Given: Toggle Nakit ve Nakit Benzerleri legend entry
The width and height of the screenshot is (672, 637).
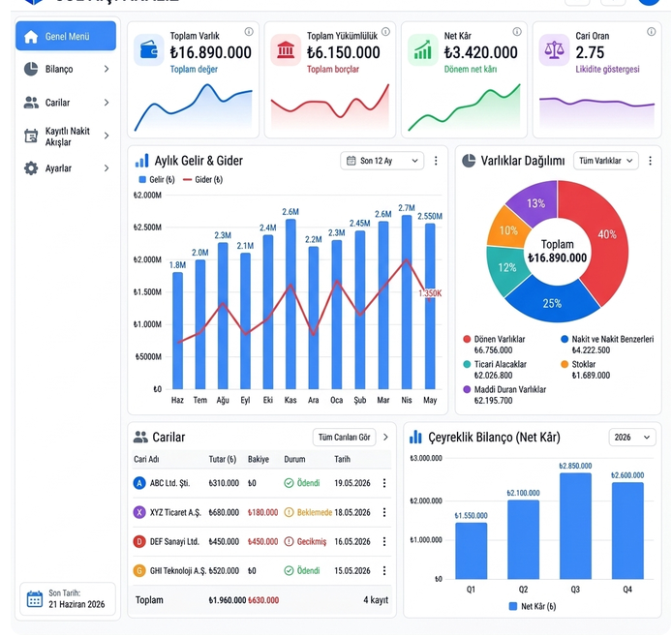Looking at the screenshot, I should click(x=607, y=345).
